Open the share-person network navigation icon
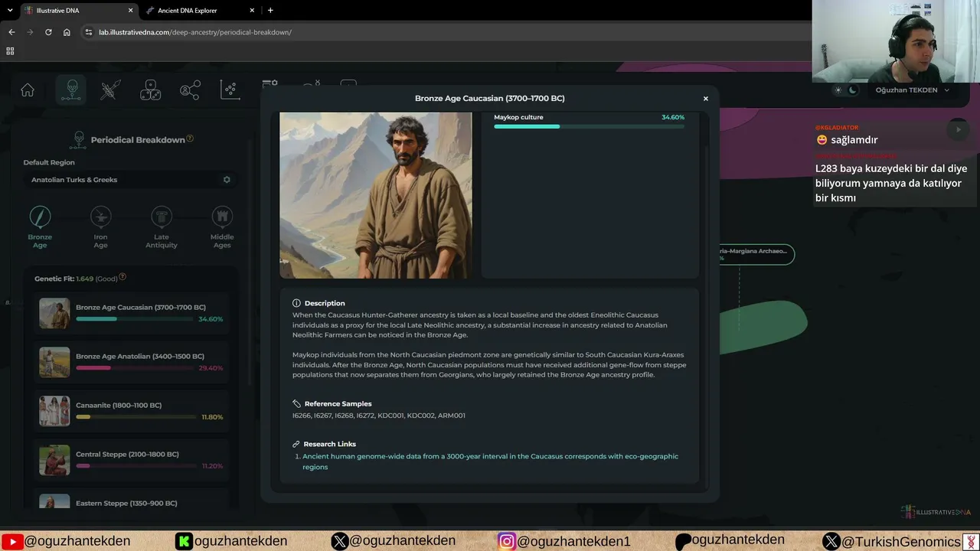This screenshot has height=551, width=980. coord(191,90)
